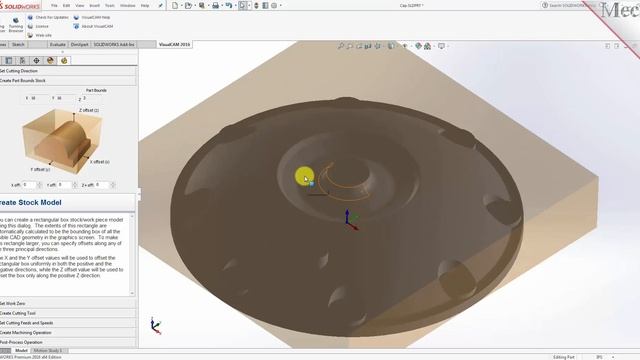Select the VisualCAM manager tab icon
This screenshot has height=360, width=640.
tap(64, 60)
